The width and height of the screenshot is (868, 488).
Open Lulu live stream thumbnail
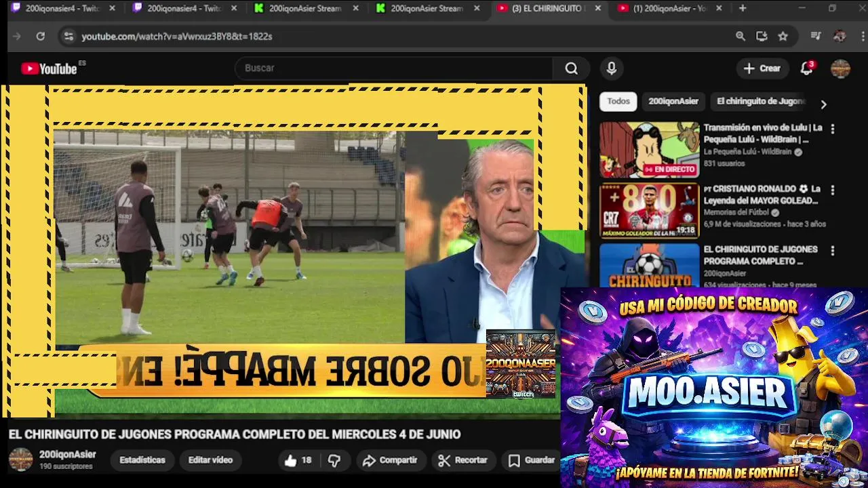649,150
